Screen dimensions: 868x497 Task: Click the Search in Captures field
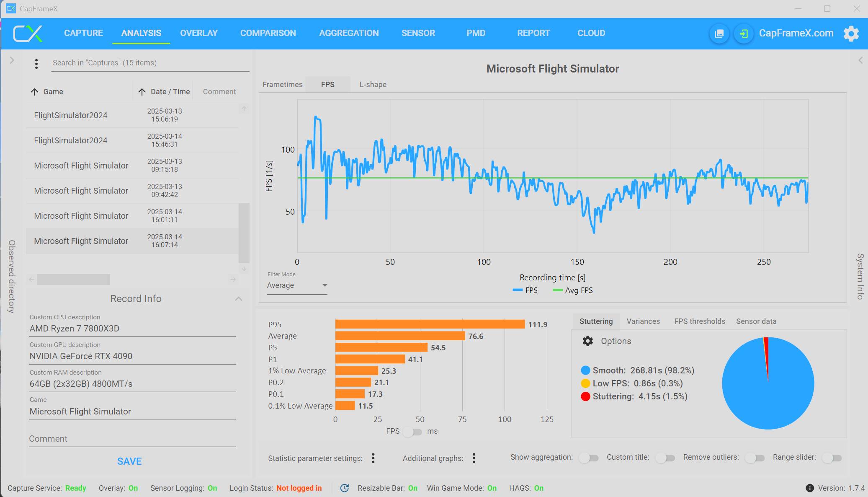pyautogui.click(x=150, y=63)
